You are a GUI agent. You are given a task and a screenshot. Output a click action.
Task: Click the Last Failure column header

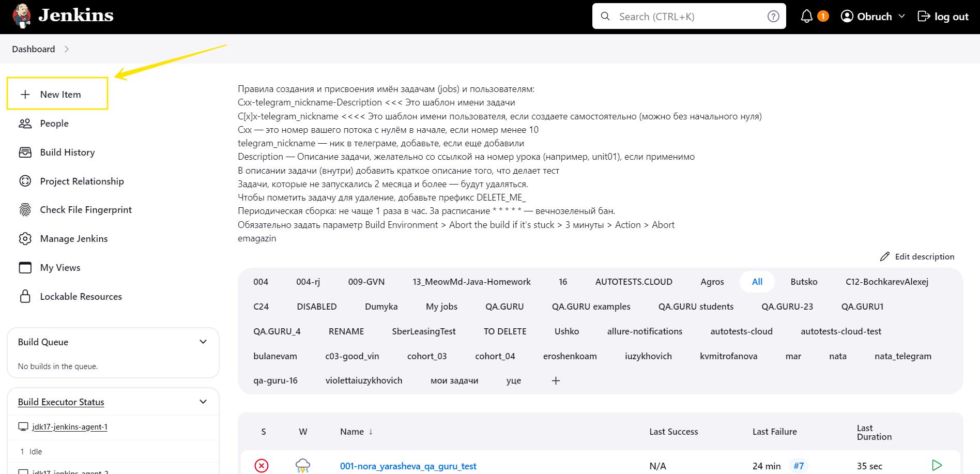coord(775,432)
